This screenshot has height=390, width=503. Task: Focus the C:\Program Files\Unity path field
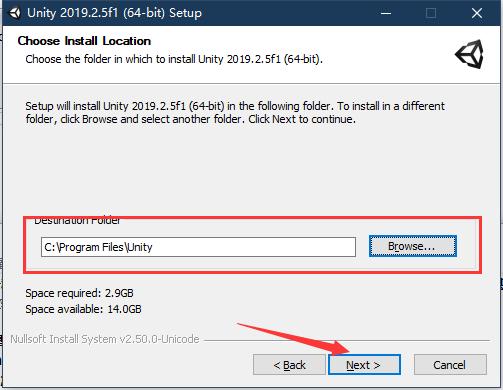198,247
